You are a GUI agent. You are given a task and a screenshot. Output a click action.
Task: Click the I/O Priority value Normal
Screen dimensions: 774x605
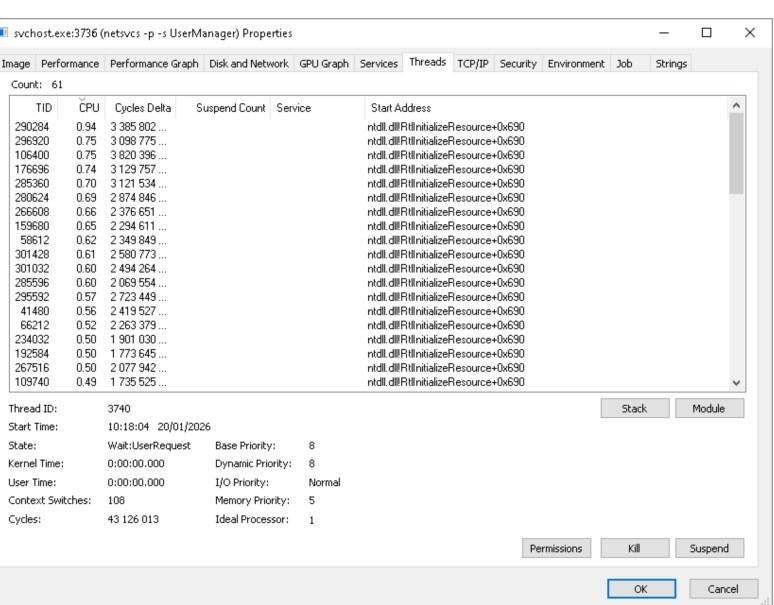pos(324,482)
